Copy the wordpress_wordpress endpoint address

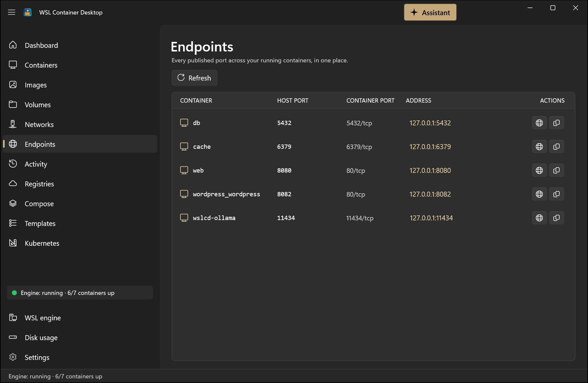tap(556, 194)
